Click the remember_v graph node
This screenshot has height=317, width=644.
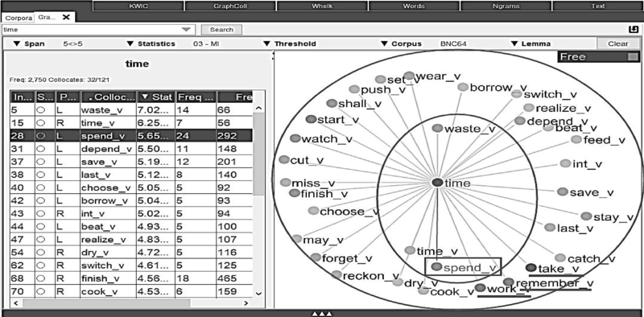point(509,282)
